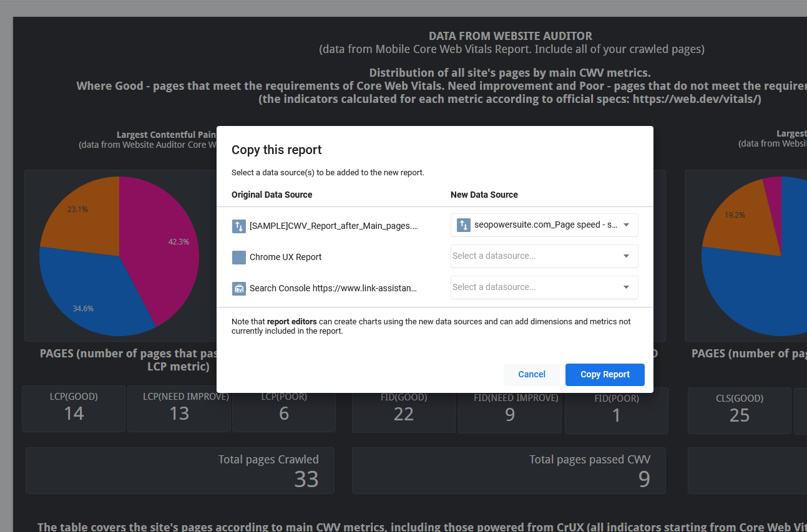Click the Copy Report button
The height and width of the screenshot is (532, 807).
605,374
